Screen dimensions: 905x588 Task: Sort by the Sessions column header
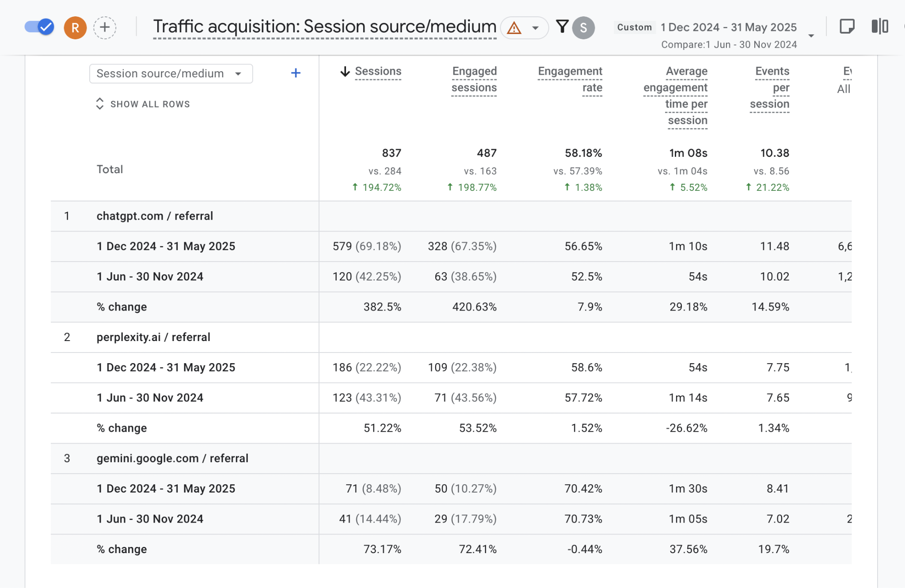click(377, 72)
